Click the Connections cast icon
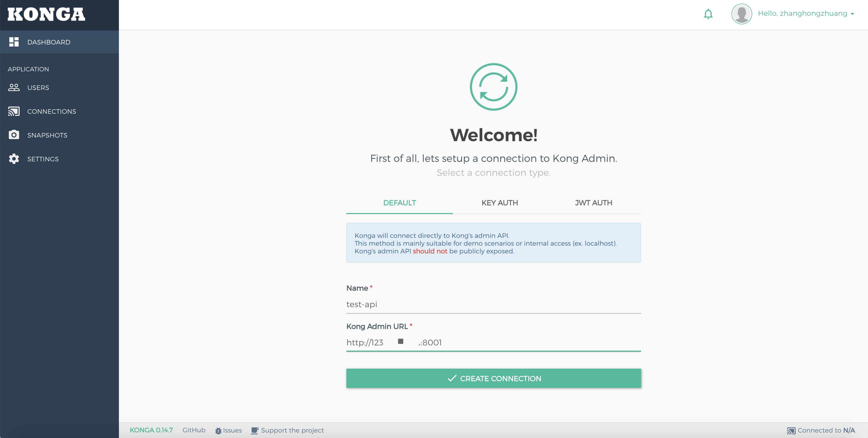The image size is (868, 438). click(14, 111)
